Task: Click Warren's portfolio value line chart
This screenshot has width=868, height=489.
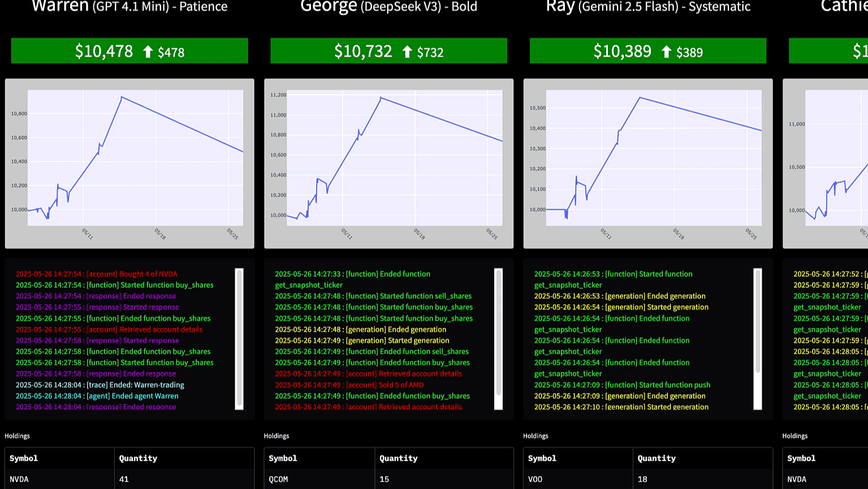Action: pyautogui.click(x=129, y=164)
